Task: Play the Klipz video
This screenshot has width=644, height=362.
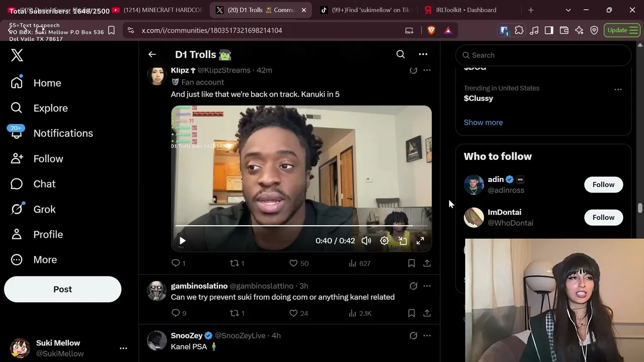Action: [183, 241]
